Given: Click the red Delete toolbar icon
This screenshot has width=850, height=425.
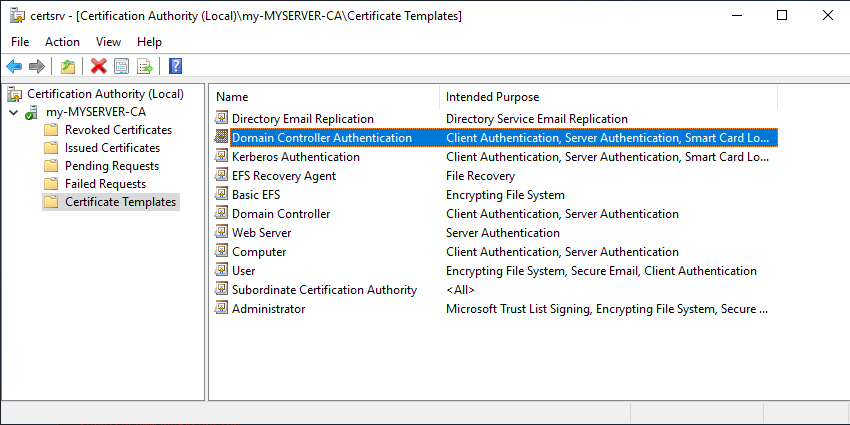Looking at the screenshot, I should pyautogui.click(x=98, y=66).
